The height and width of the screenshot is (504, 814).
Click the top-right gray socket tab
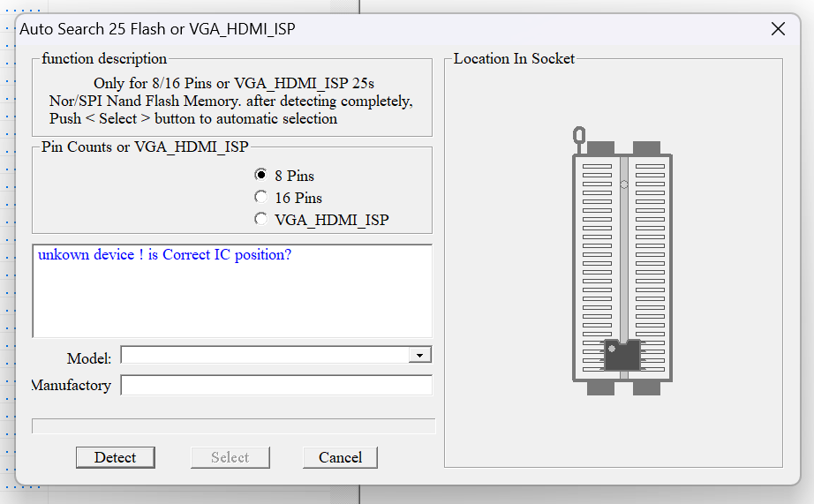tap(646, 147)
